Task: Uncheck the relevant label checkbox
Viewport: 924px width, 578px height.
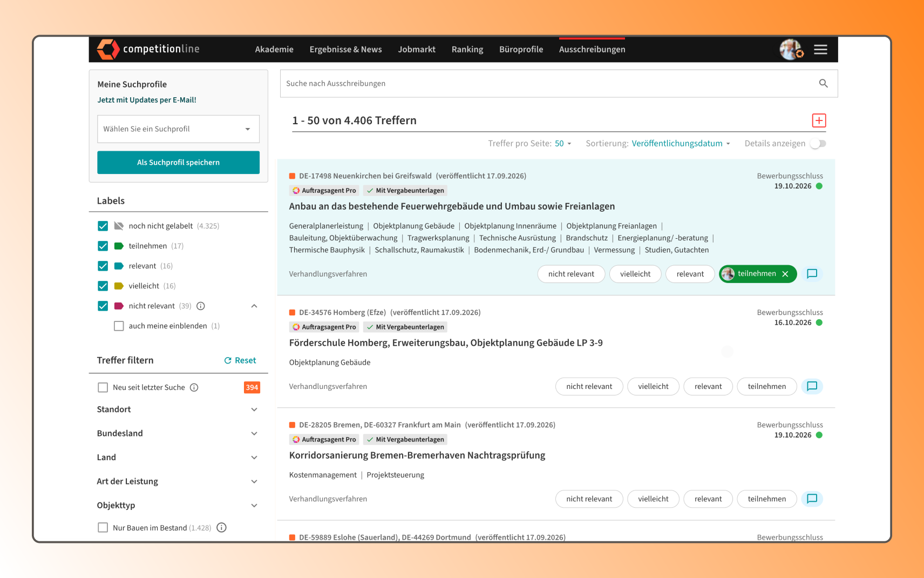Action: [x=103, y=266]
